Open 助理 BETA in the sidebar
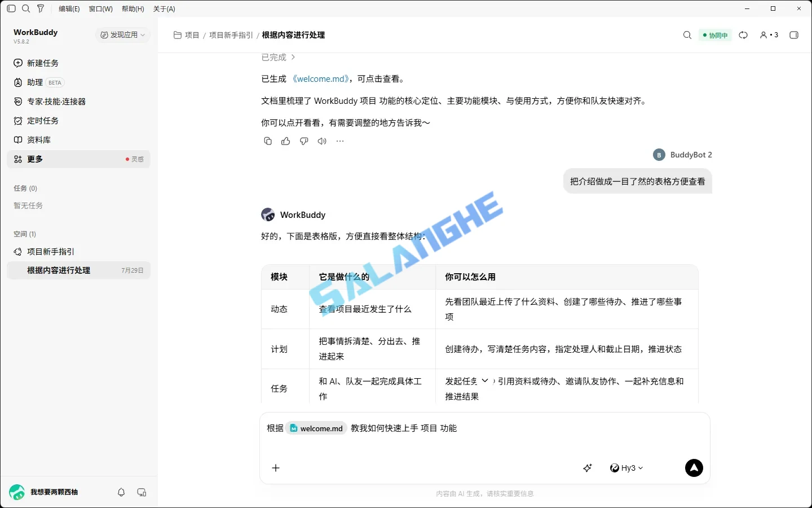The height and width of the screenshot is (508, 812). (x=78, y=82)
